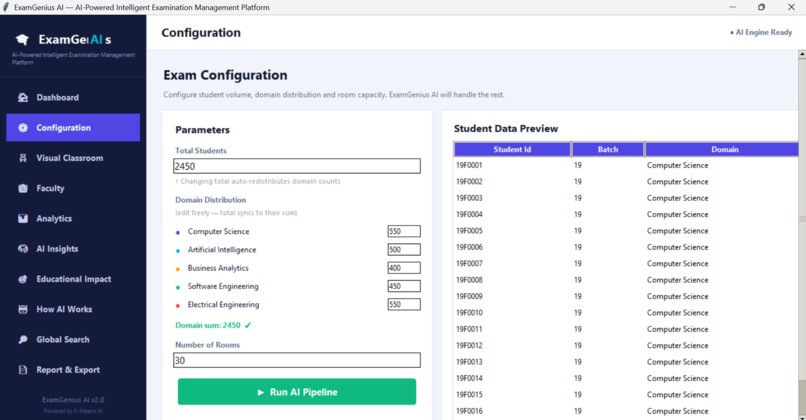Image resolution: width=806 pixels, height=420 pixels.
Task: Select student row 19F0008
Action: coord(626,280)
